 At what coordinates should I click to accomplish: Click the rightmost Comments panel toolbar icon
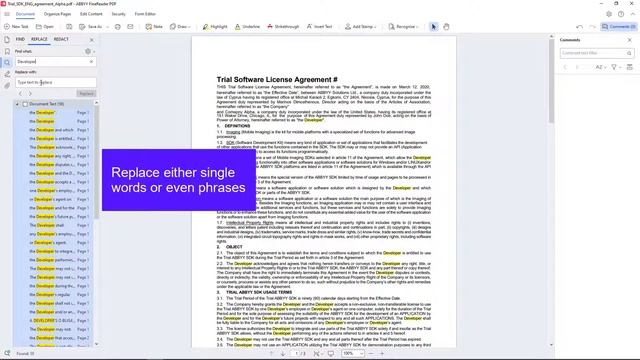tap(630, 67)
